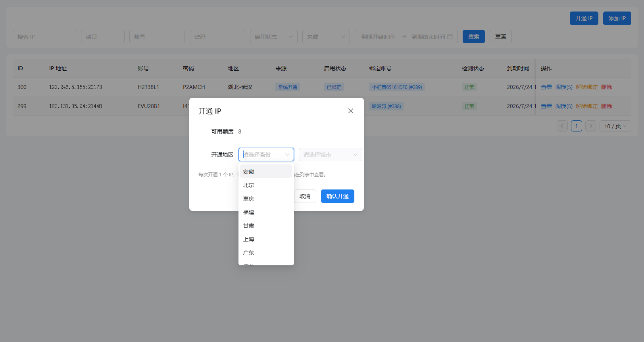Screen dimensions: 644x342
Task: Open the 请选择省份 province dropdown
Action: point(266,155)
